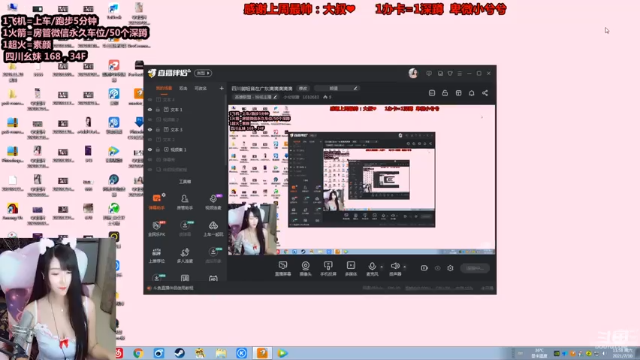Switch to the second scene tab
640x360 pixels.
pos(183,88)
